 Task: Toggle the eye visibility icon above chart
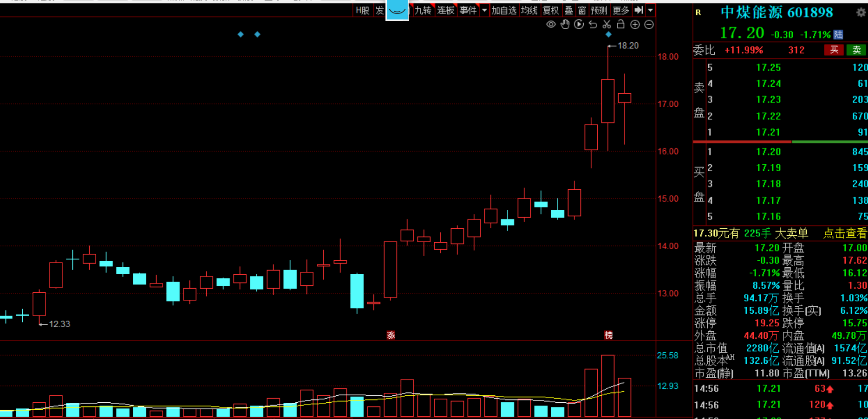click(551, 25)
